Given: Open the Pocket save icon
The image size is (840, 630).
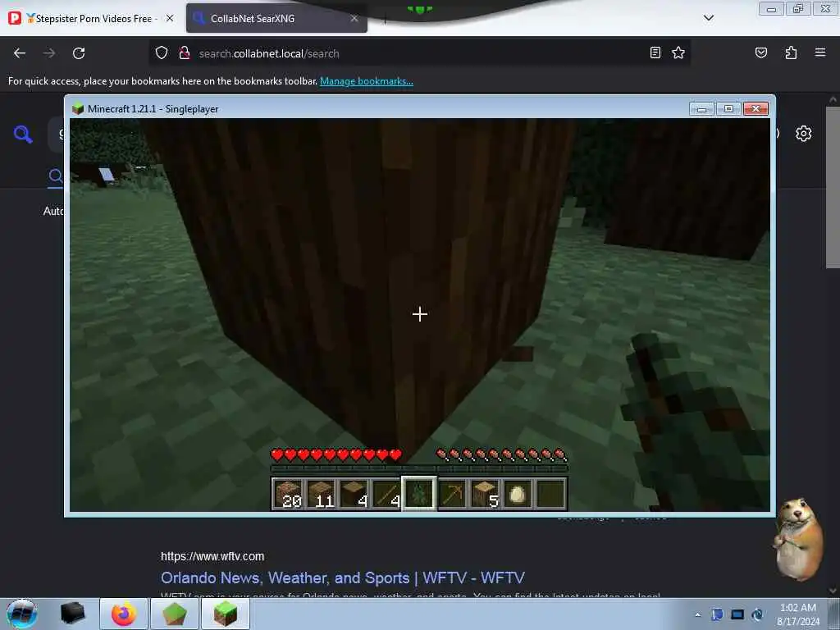Looking at the screenshot, I should pos(760,52).
